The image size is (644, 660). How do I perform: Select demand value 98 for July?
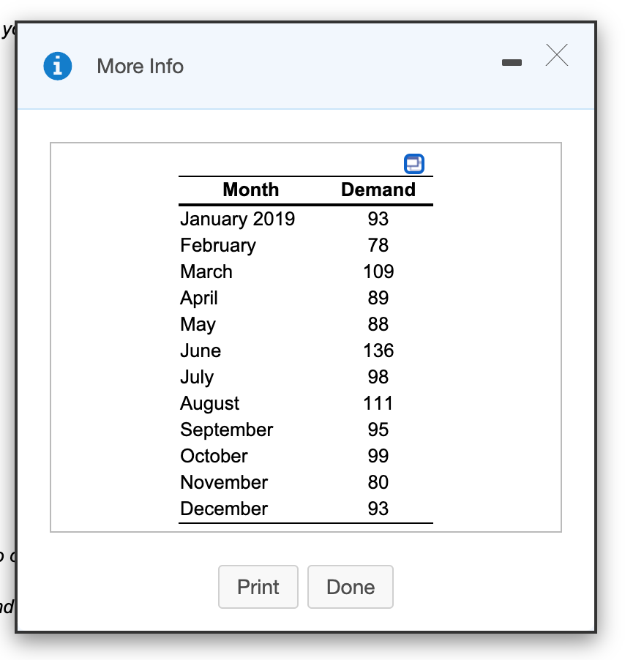pyautogui.click(x=378, y=377)
